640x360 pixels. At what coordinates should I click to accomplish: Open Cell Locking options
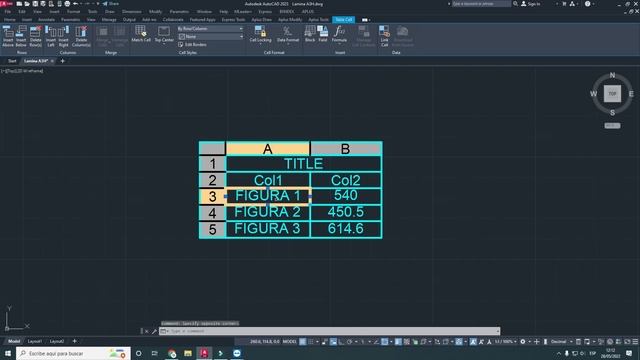coord(260,34)
